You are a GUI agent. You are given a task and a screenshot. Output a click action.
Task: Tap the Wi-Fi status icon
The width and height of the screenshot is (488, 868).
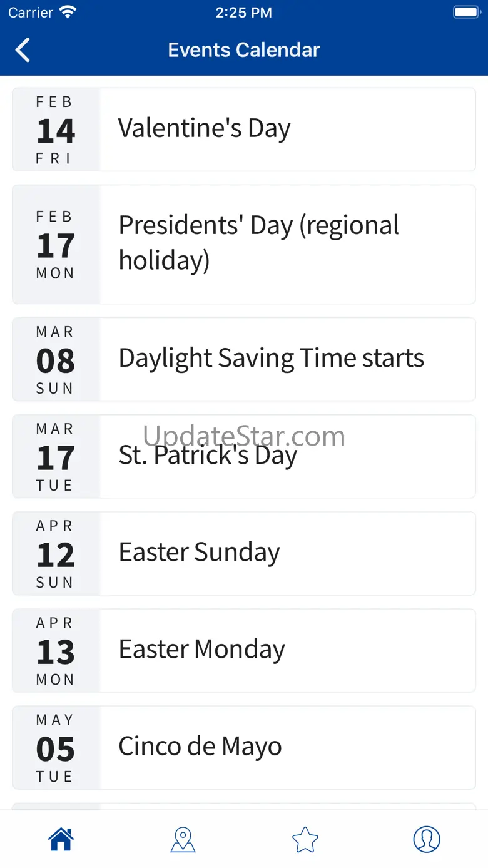(67, 13)
